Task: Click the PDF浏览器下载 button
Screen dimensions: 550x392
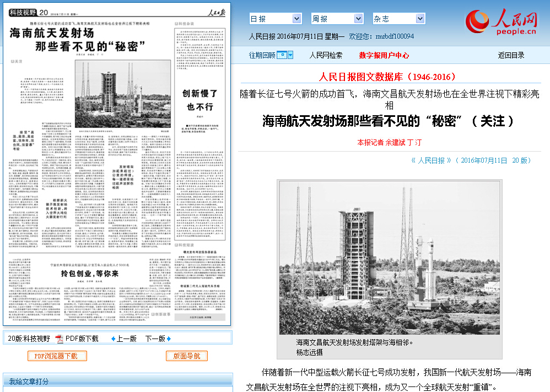Action: click(x=57, y=356)
